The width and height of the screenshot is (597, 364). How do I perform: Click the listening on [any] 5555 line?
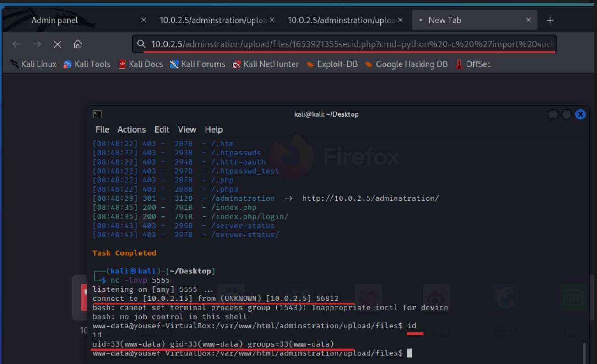tap(153, 289)
